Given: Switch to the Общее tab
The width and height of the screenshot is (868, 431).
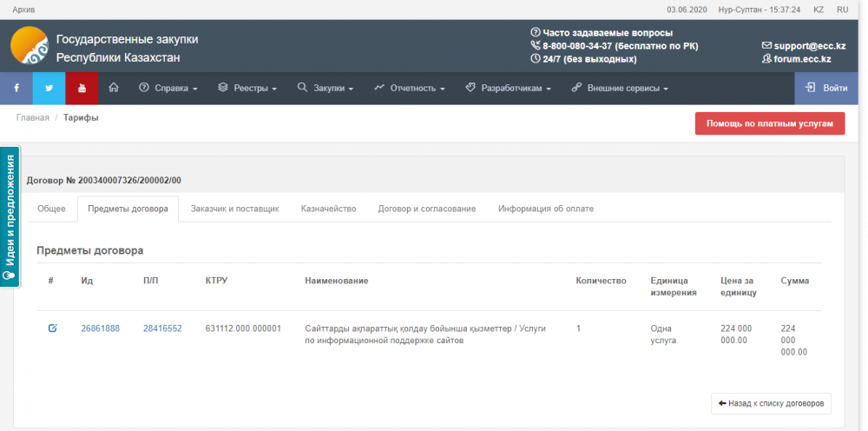Looking at the screenshot, I should tap(51, 209).
